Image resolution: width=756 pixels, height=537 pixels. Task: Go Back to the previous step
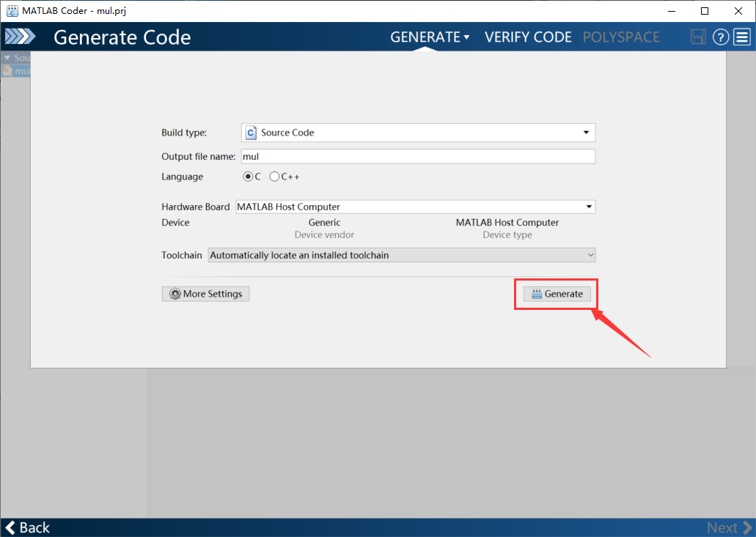27,527
